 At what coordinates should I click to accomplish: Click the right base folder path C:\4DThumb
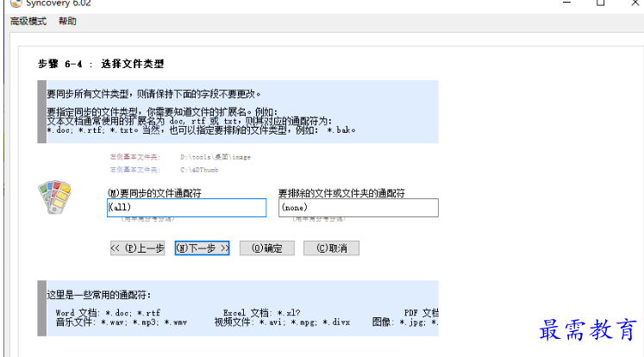(199, 170)
